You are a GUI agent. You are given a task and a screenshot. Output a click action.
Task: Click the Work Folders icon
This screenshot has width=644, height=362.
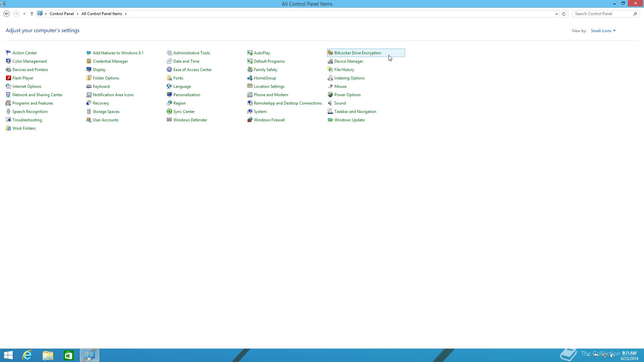coord(8,128)
